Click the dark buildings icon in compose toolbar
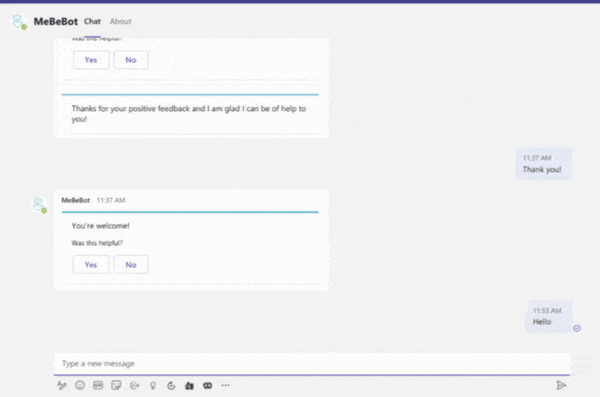This screenshot has height=397, width=600. point(189,386)
